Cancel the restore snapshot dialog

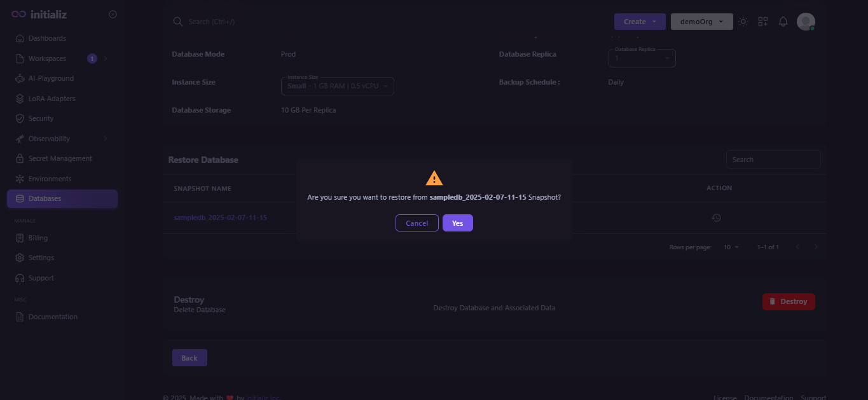coord(417,223)
